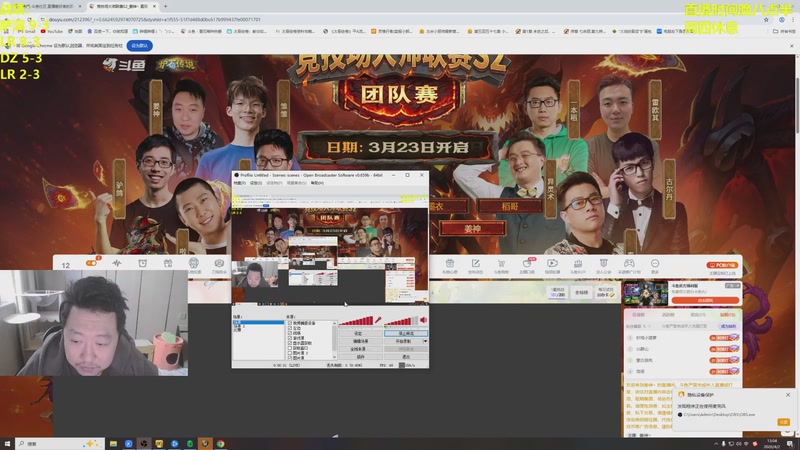Expand dropdown arrow beside 开始录制 in OBS

(426, 341)
